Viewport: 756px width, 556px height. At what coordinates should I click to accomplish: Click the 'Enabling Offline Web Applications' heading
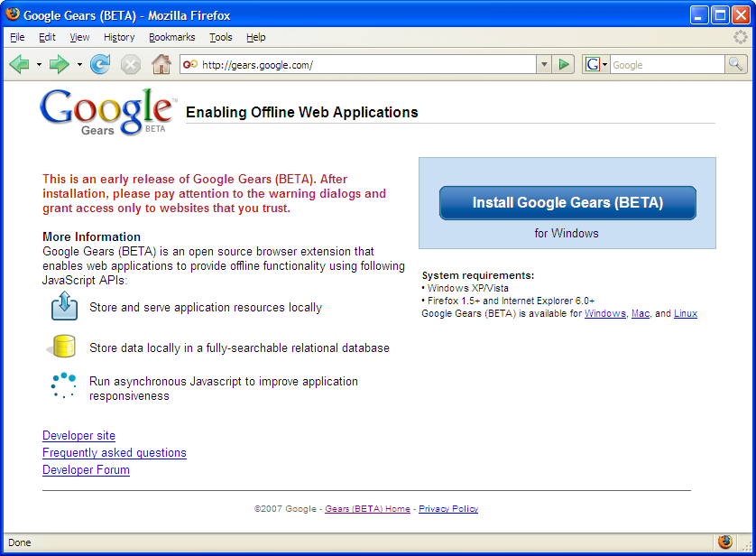click(x=302, y=112)
